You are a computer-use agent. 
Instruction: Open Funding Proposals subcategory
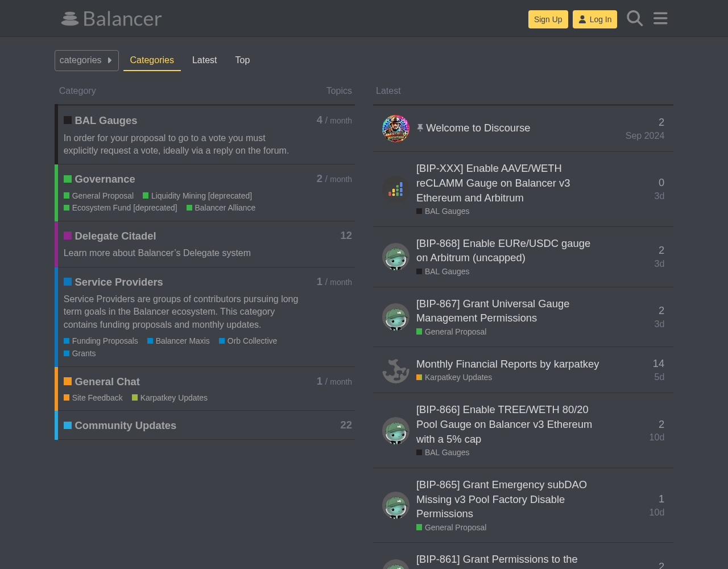[101, 341]
